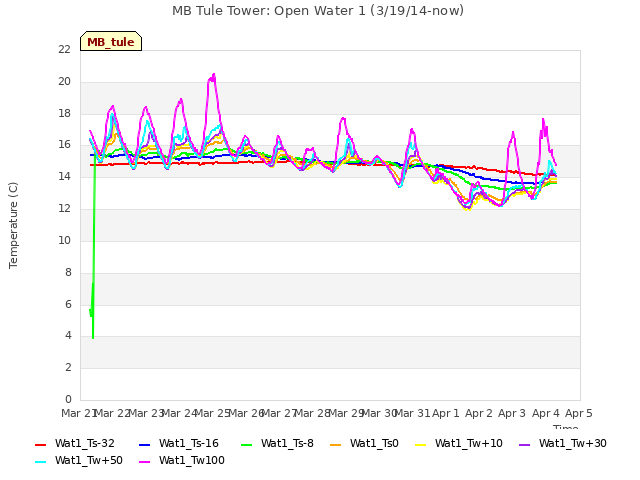This screenshot has height=480, width=640.
Task: Click the Mar 25 x-axis tick label
Action: pos(213,413)
